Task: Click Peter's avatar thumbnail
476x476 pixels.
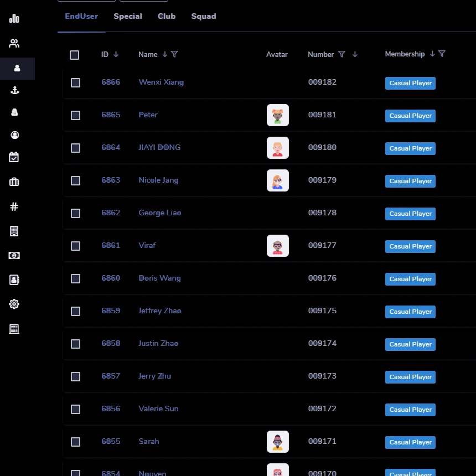Action: coord(277,115)
